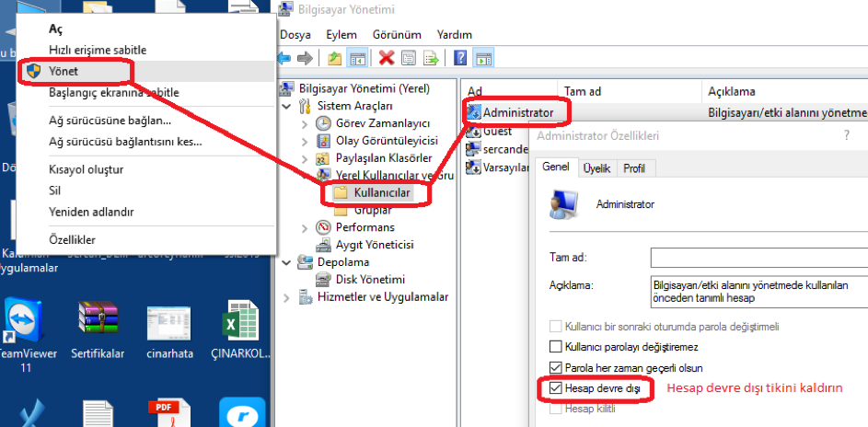The image size is (868, 427).
Task: Choose Aç from the context menu
Action: 145,29
